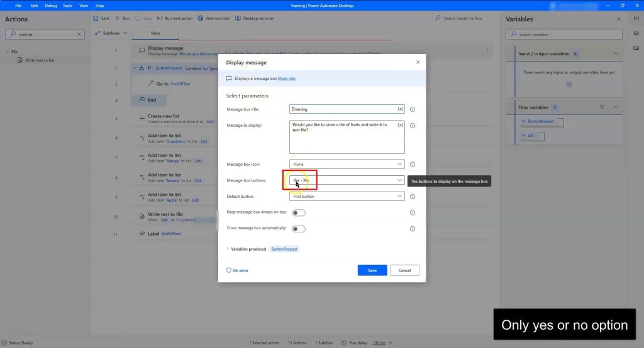Screen dimensions: 644x348
Task: Open more options for Display message action
Action: 487,50
